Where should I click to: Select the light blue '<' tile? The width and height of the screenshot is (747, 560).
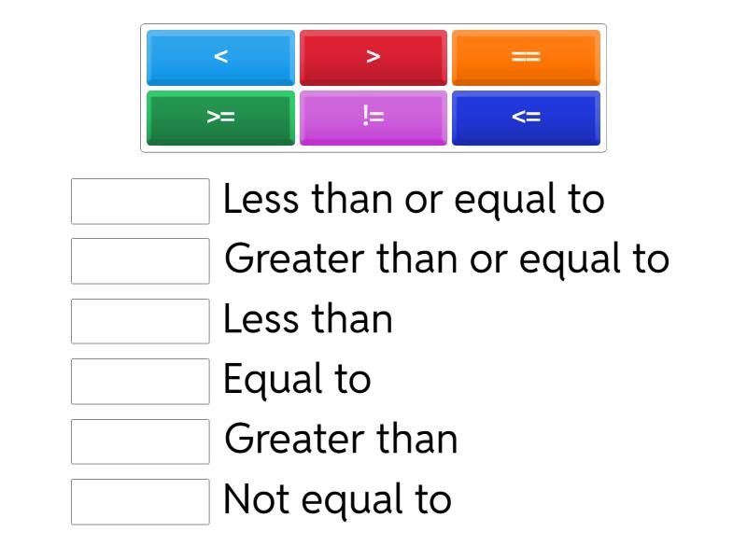[x=220, y=57]
